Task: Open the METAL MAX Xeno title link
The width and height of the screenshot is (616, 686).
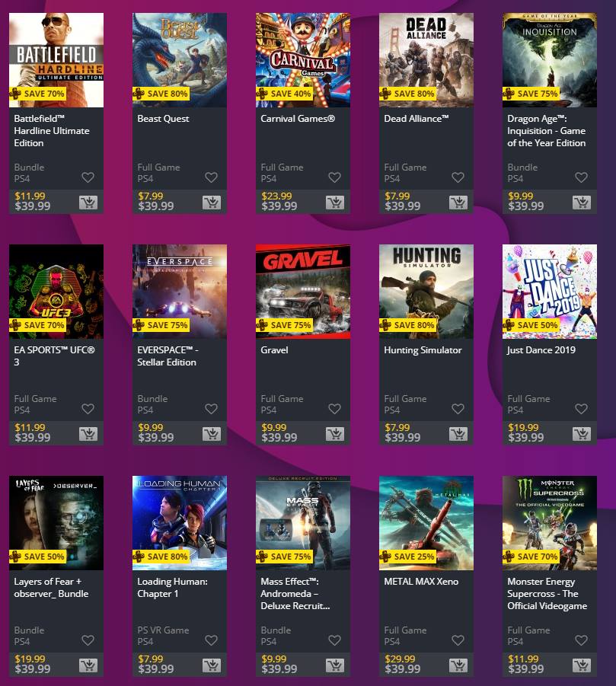Action: pyautogui.click(x=421, y=582)
